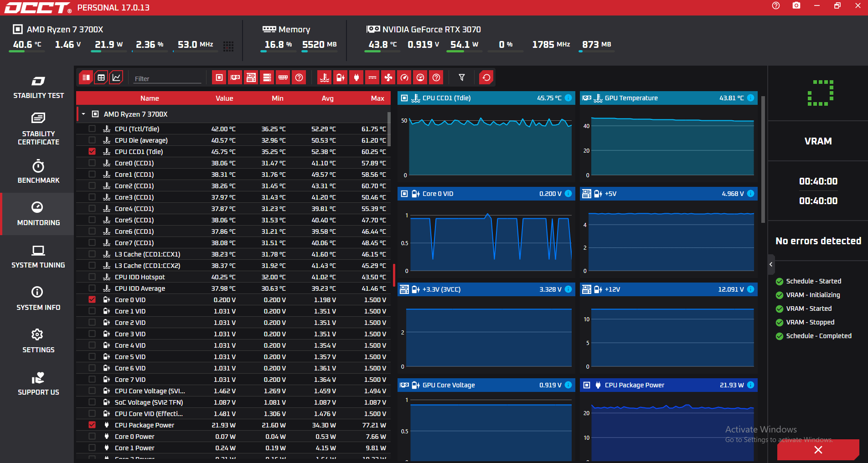This screenshot has height=463, width=868.
Task: Sort sensors by Avg column
Action: point(328,98)
